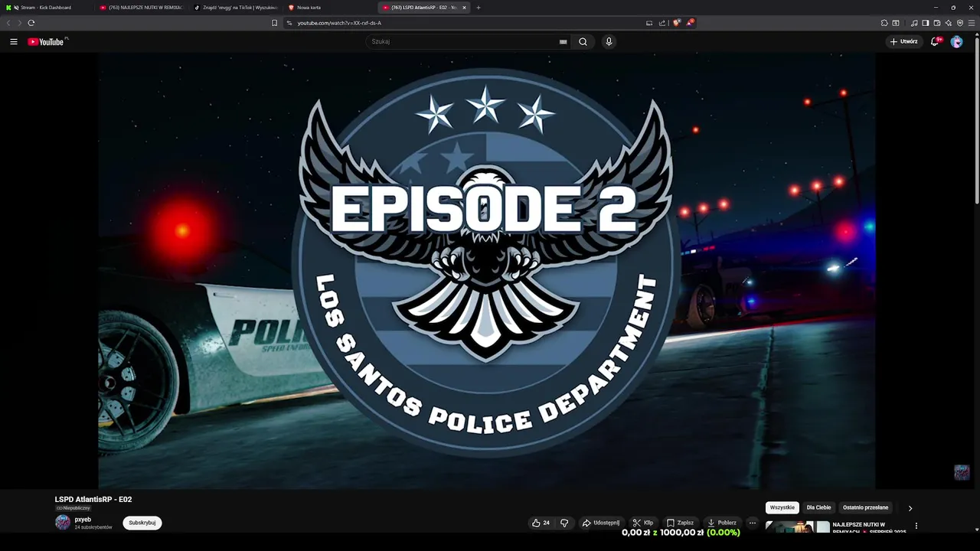
Task: Click the Subskrybuj subscribe button
Action: (x=142, y=523)
